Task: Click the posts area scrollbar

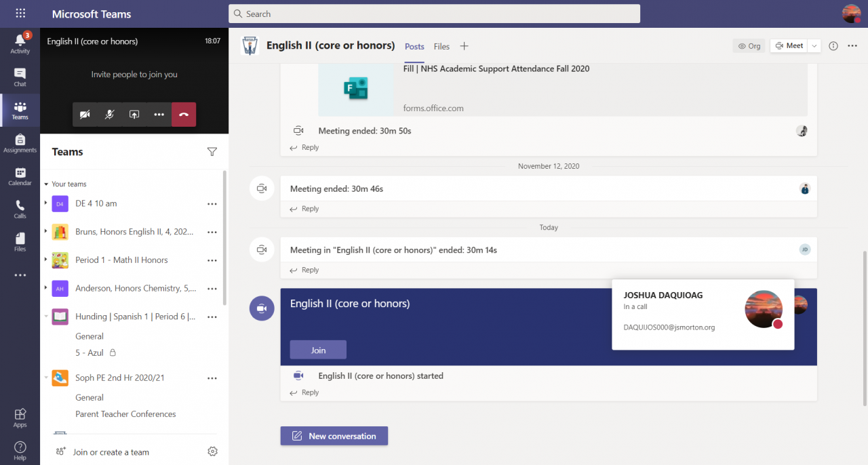Action: pos(865,328)
